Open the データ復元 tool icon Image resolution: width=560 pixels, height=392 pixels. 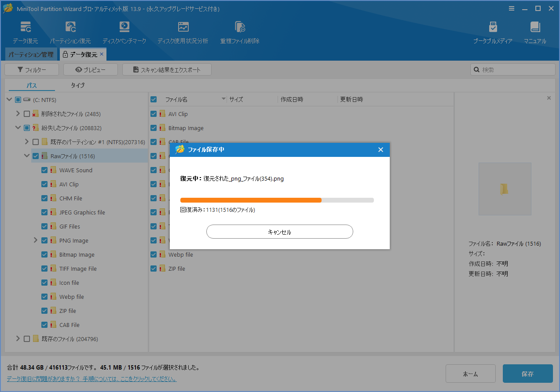[x=26, y=27]
